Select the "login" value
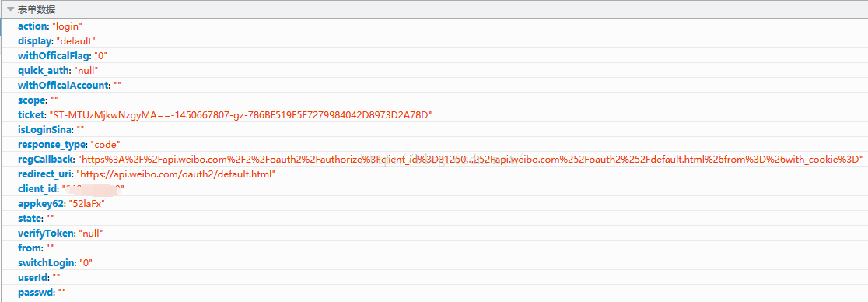The width and height of the screenshot is (868, 302). [68, 26]
